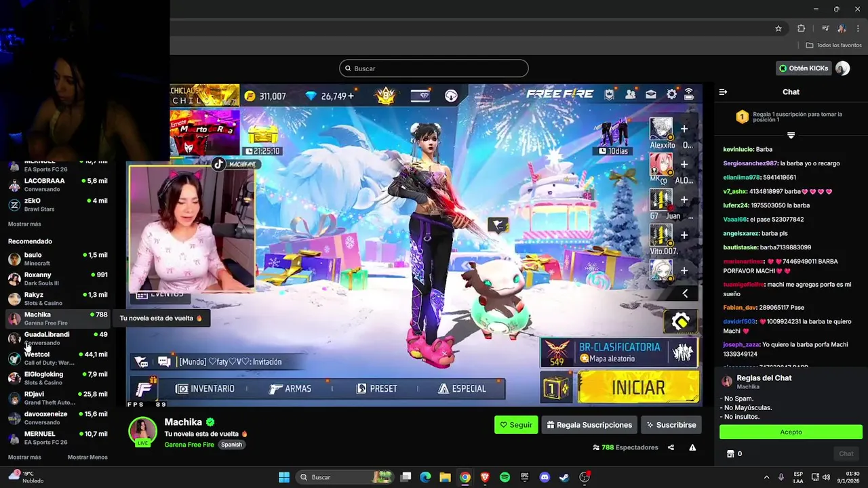Open the PRESET tab in Free Fire
The height and width of the screenshot is (488, 868).
[377, 388]
